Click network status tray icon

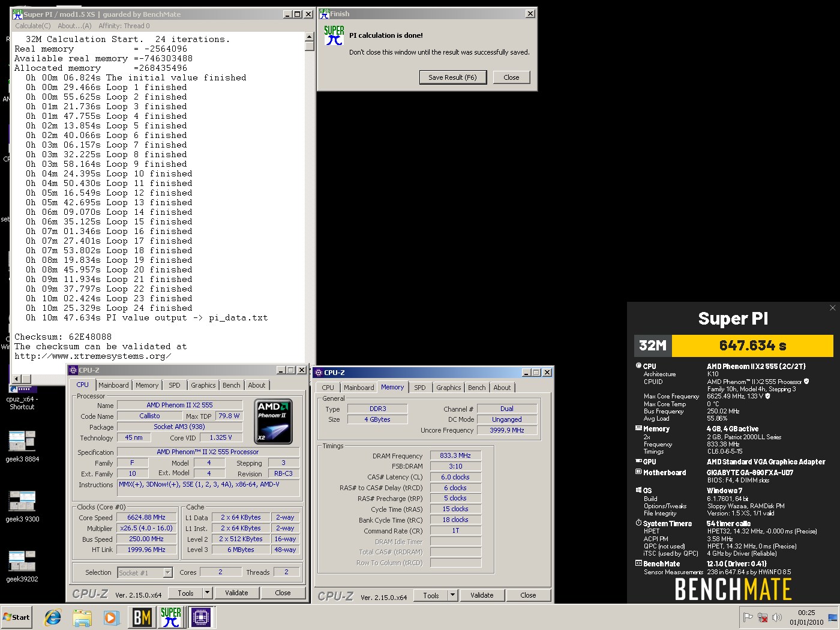[x=763, y=617]
